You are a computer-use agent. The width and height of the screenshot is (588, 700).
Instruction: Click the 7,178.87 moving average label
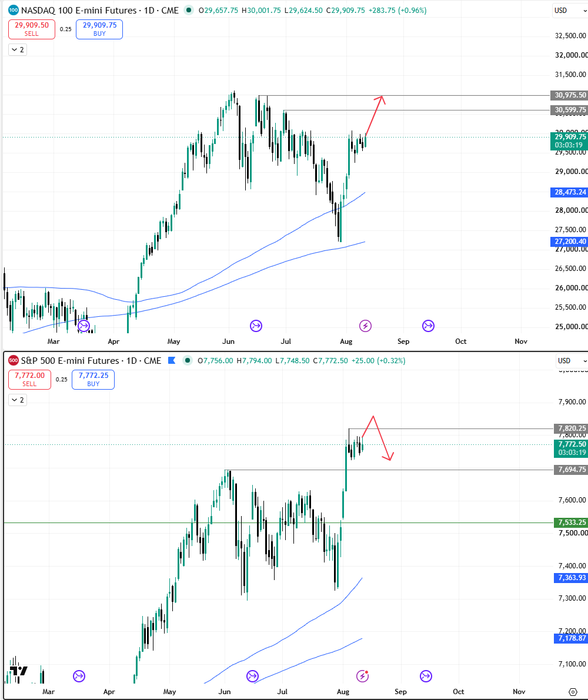[x=572, y=638]
